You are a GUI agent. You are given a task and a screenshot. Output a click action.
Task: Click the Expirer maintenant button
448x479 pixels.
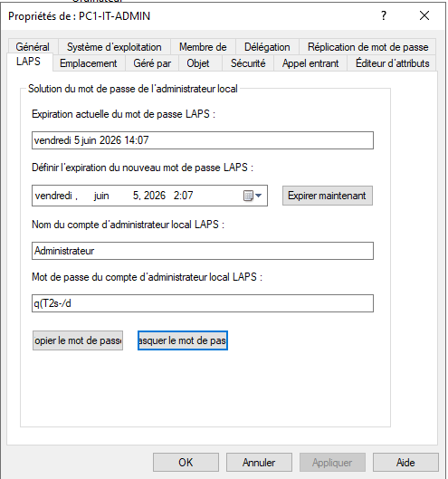pos(327,196)
